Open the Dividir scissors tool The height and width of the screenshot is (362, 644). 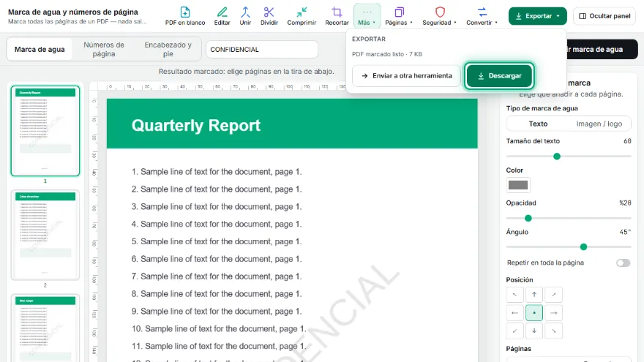pos(269,16)
